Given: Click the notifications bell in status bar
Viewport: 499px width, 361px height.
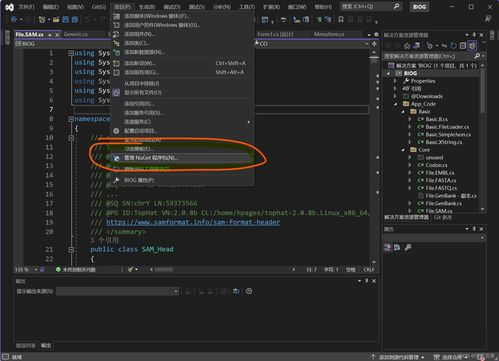Looking at the screenshot, I should pos(481,357).
